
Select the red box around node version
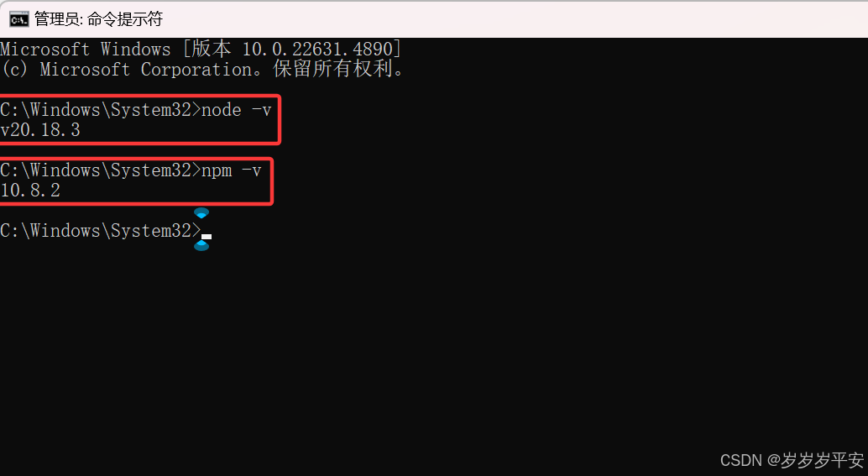click(139, 119)
